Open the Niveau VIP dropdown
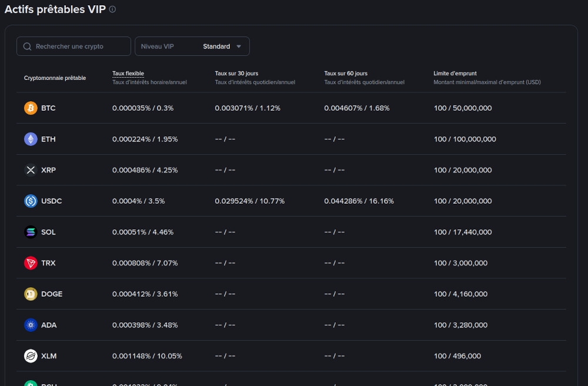The width and height of the screenshot is (588, 386). [x=192, y=46]
